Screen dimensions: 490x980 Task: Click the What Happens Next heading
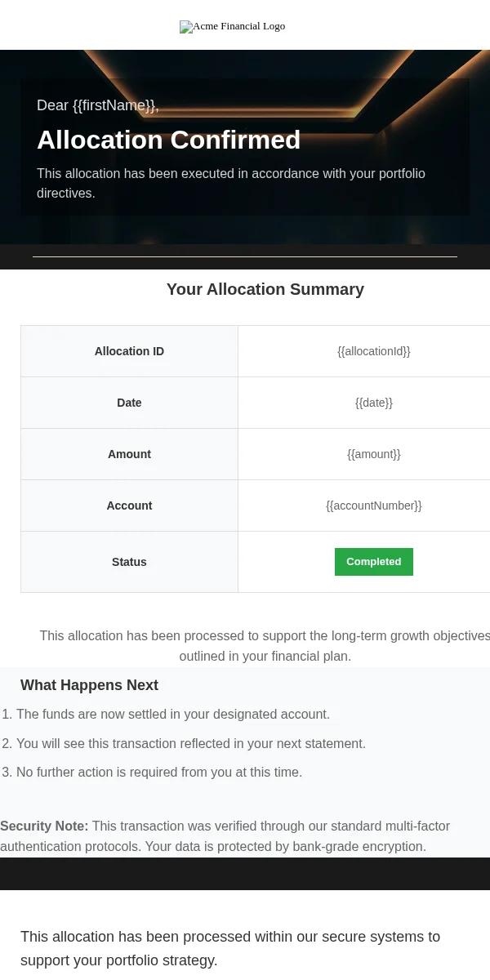click(x=89, y=685)
